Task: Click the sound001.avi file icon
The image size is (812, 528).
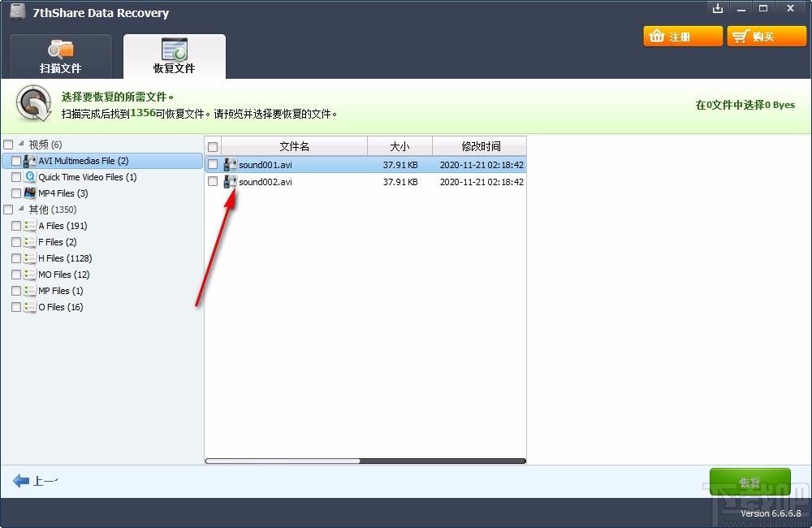Action: 231,165
